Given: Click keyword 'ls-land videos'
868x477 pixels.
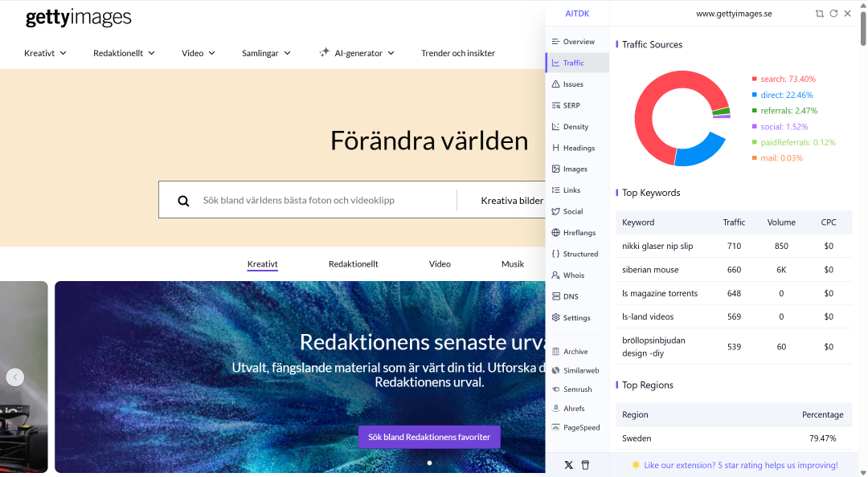Looking at the screenshot, I should coord(648,316).
